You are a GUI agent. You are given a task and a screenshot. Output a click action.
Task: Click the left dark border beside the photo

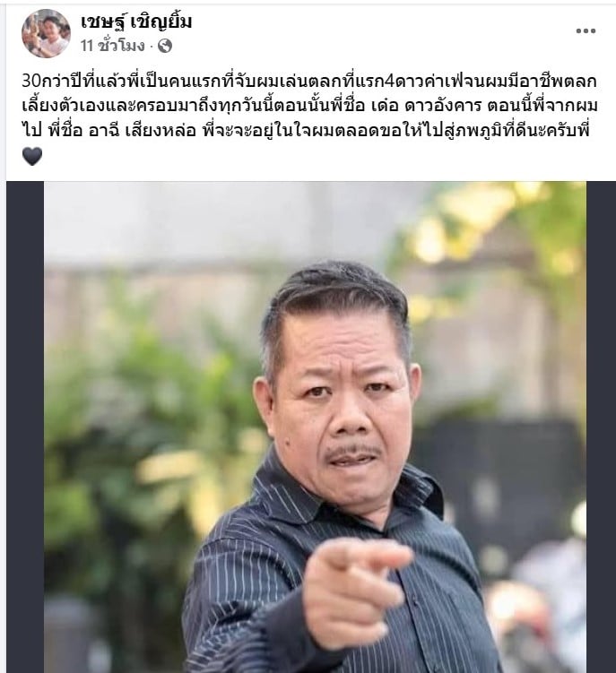point(25,427)
